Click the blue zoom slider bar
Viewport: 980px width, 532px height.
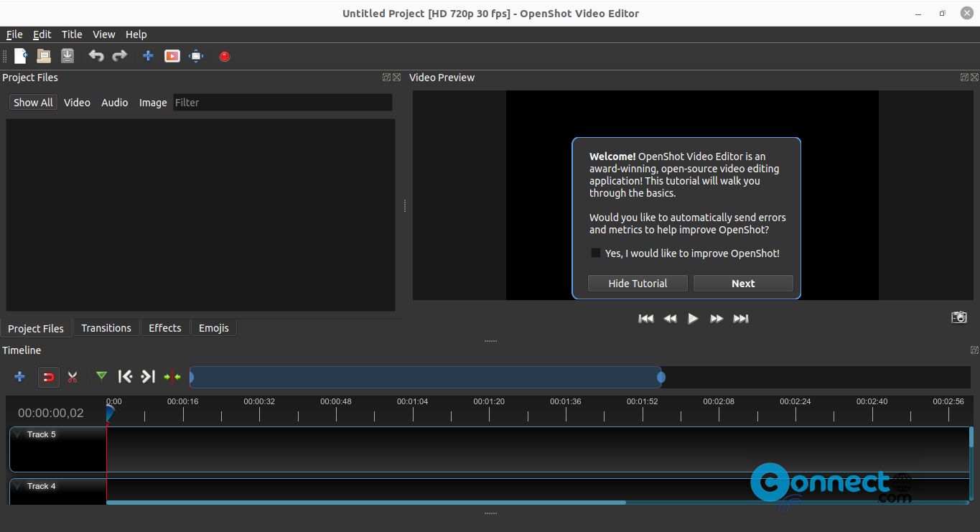[426, 377]
